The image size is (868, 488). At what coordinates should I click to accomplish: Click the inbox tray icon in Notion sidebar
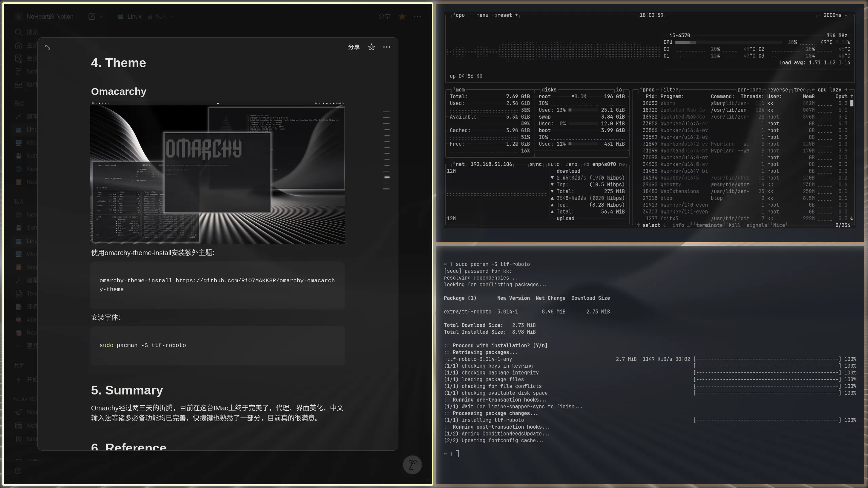(x=18, y=84)
